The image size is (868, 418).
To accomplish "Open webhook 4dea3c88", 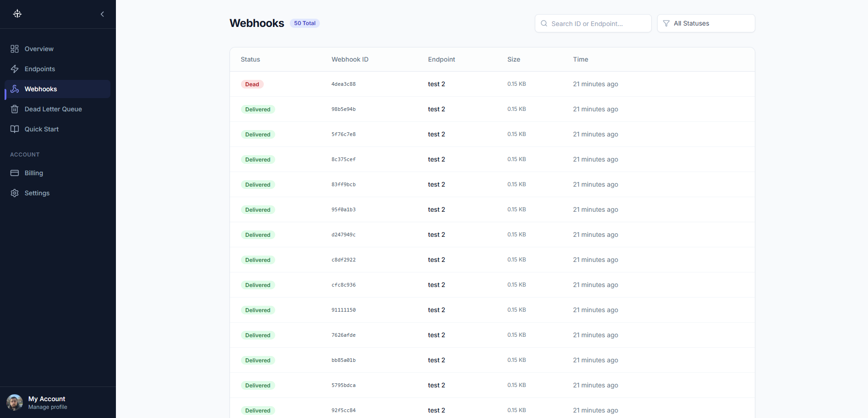I will point(492,84).
